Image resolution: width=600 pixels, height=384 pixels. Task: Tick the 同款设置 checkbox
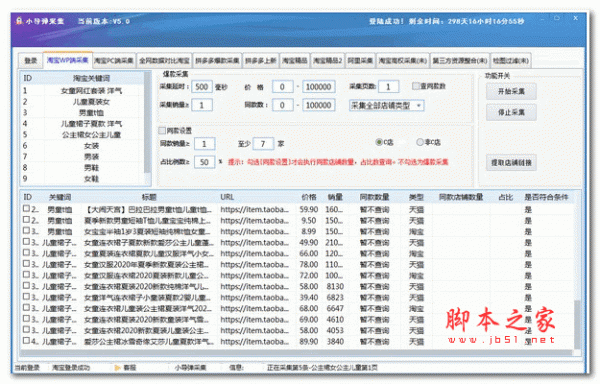(162, 131)
